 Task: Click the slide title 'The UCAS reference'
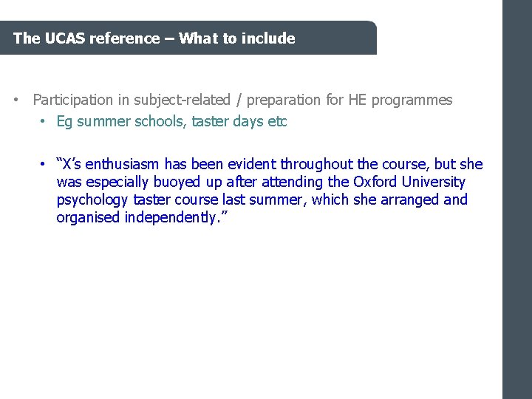pyautogui.click(x=86, y=38)
